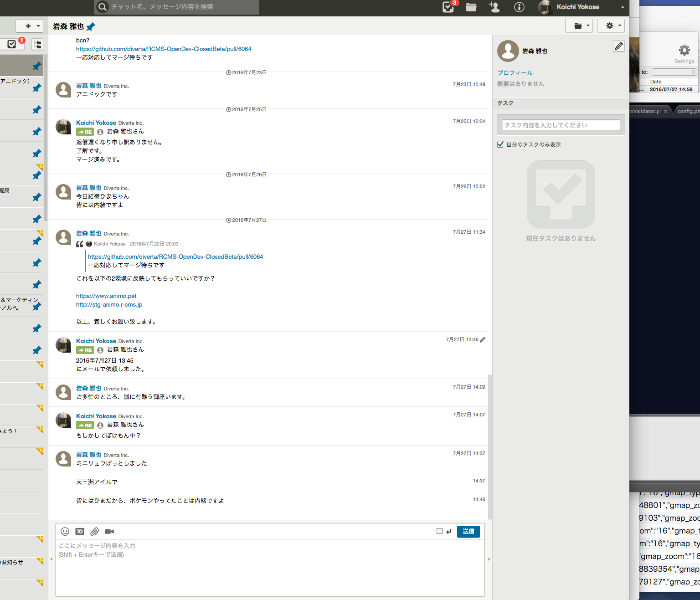Screen dimensions: 700x600
Task: Click the large 岩森 雅也 profile avatar in right panel
Action: pos(508,51)
